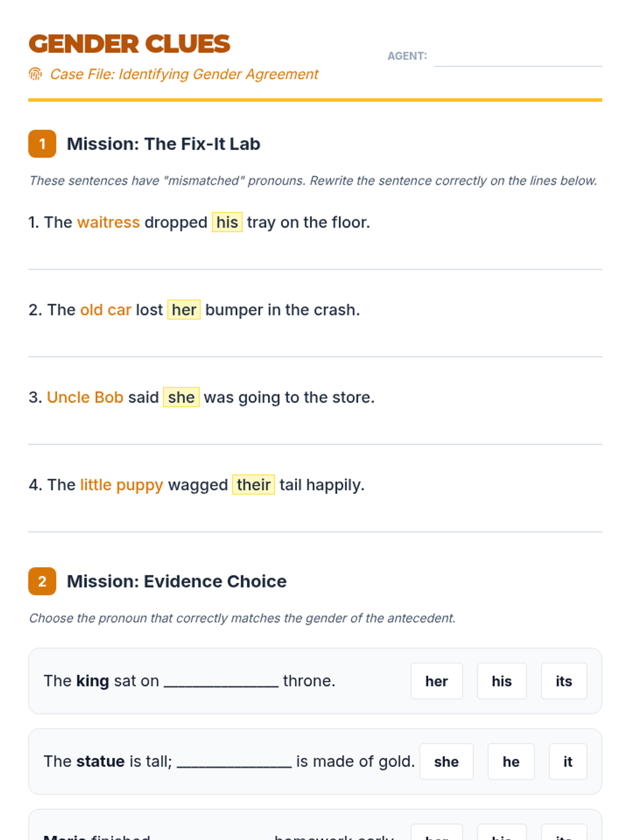Click the orange number 1 mission badge

click(42, 144)
